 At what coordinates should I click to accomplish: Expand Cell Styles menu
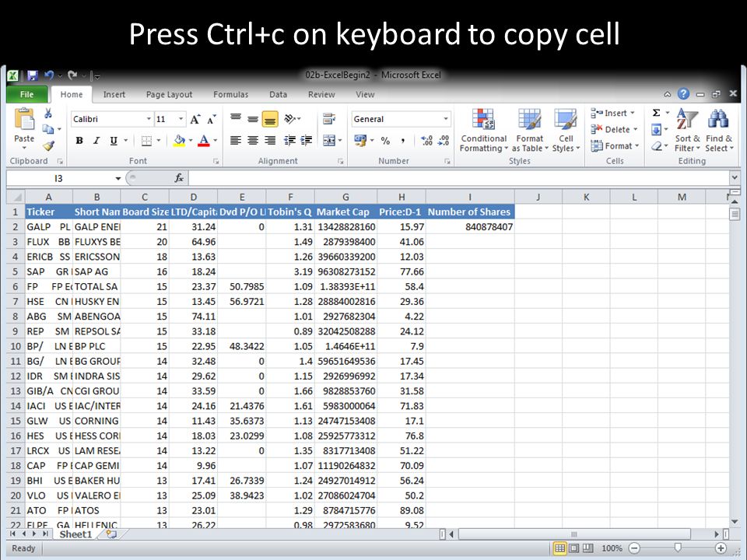click(x=566, y=130)
